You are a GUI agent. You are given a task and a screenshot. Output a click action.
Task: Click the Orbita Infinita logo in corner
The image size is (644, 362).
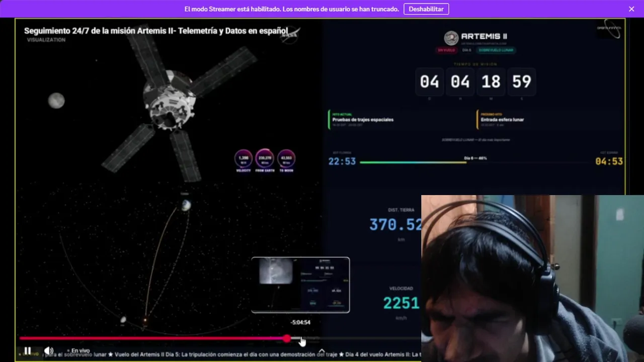click(x=609, y=28)
